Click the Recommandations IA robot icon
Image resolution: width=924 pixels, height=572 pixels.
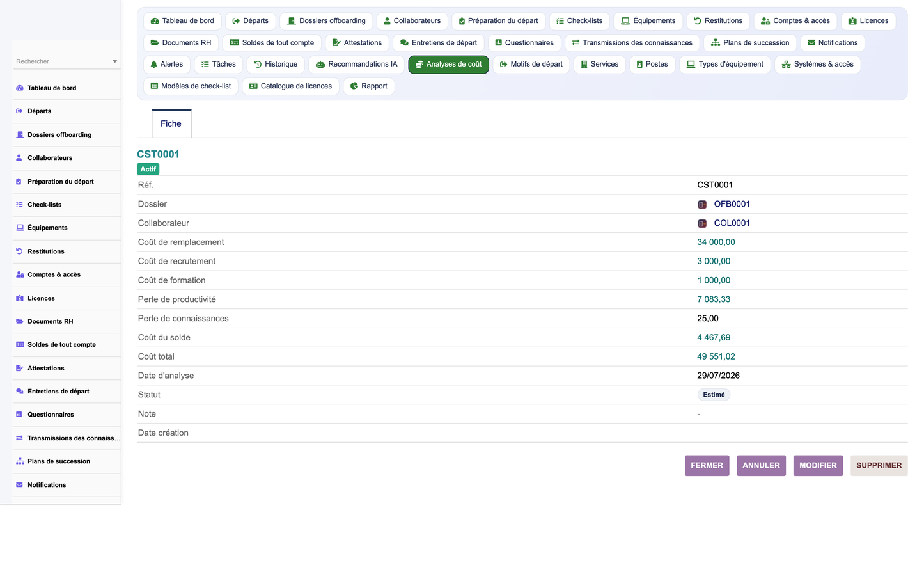[320, 65]
